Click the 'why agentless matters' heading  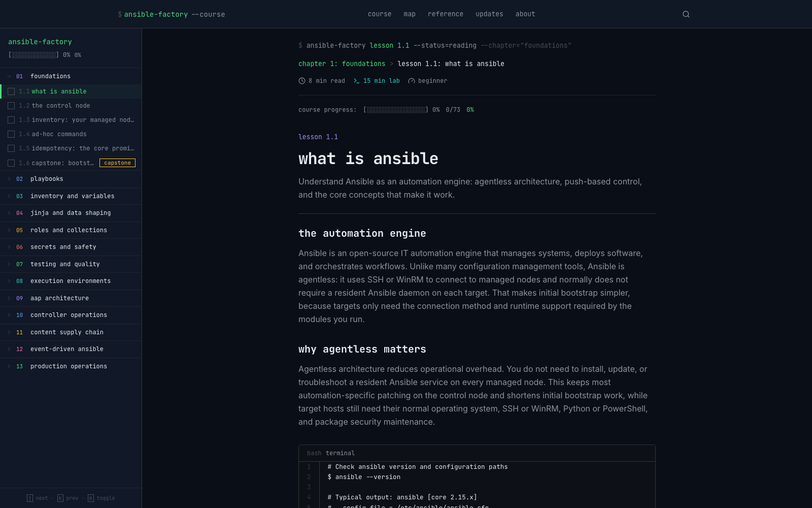[x=362, y=349]
